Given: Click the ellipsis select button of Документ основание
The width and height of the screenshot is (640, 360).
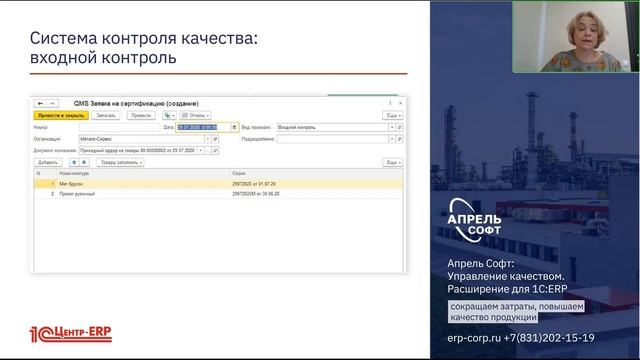Looking at the screenshot, I should click(208, 151).
